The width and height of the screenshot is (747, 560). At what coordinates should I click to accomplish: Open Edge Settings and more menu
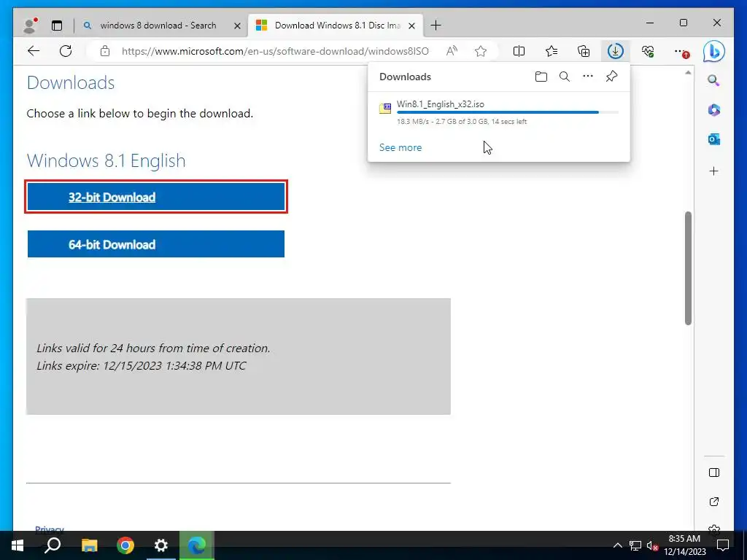[x=681, y=52]
